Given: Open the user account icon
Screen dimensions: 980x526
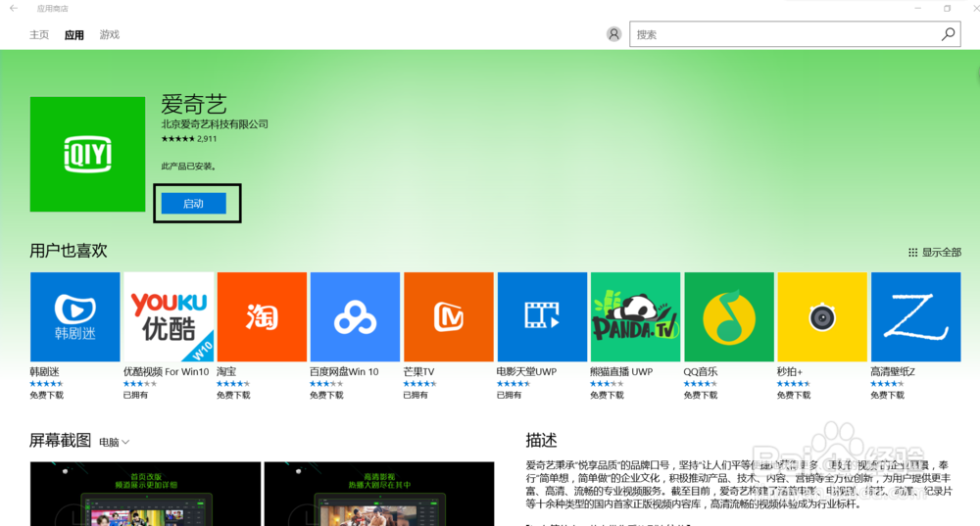Looking at the screenshot, I should coord(613,33).
